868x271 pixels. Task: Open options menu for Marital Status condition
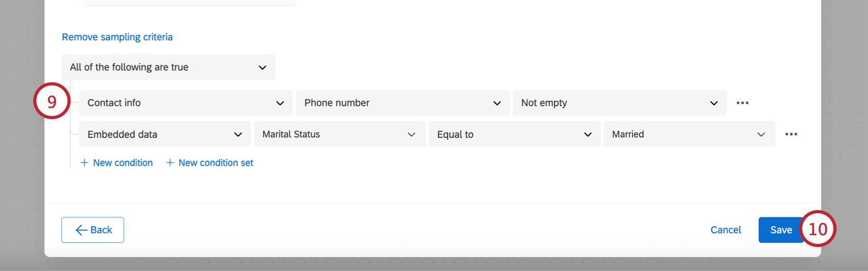[791, 134]
